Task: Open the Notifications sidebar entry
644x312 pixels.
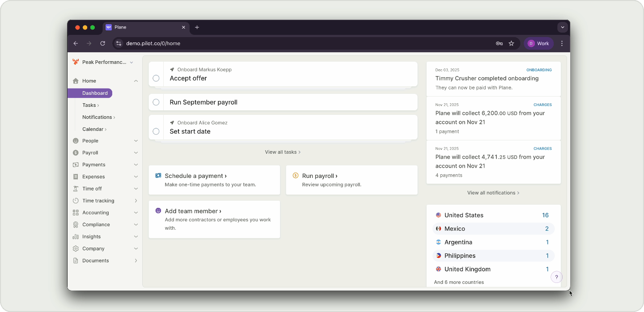Action: click(97, 117)
